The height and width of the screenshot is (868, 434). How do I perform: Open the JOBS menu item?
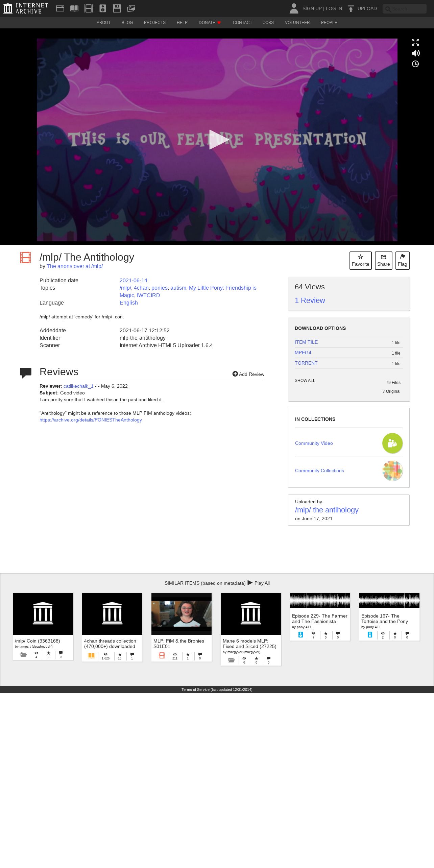269,23
